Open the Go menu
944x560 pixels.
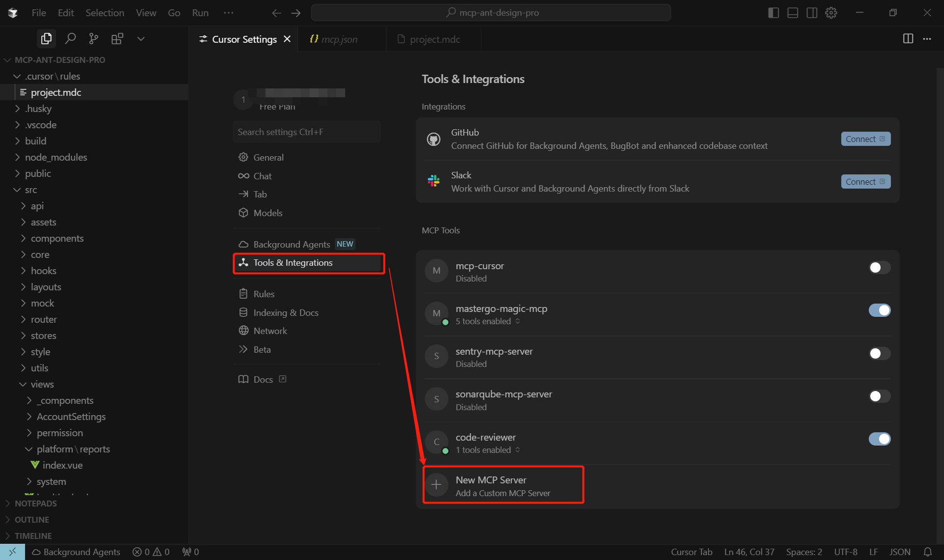(x=174, y=13)
